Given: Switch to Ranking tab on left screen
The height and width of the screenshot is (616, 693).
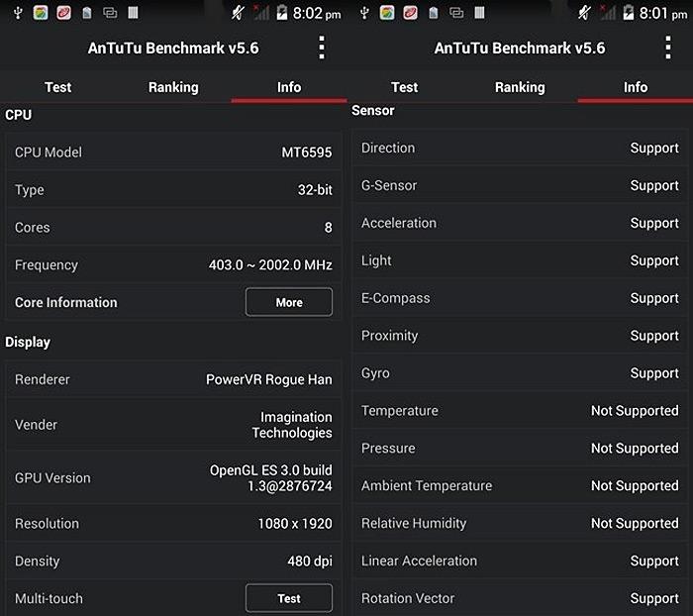Looking at the screenshot, I should 173,87.
